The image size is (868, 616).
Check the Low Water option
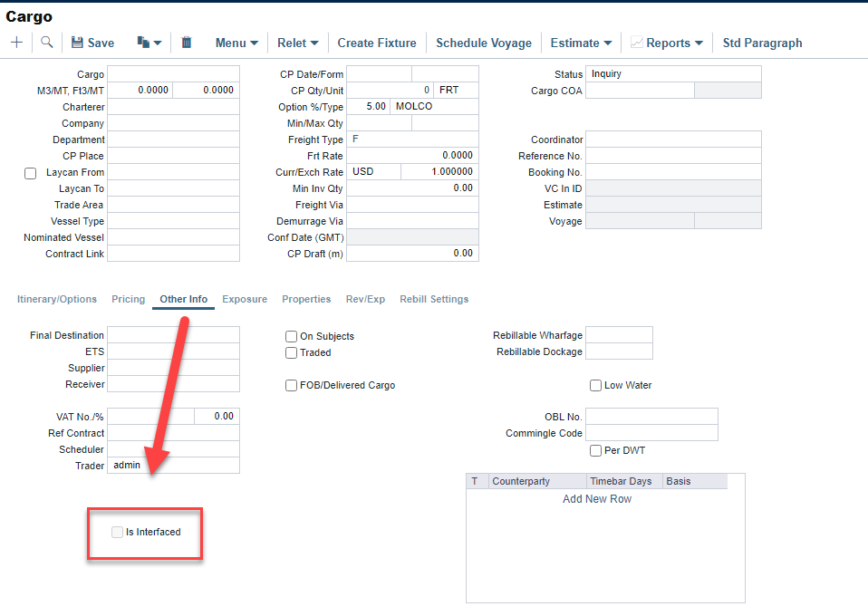pos(596,385)
